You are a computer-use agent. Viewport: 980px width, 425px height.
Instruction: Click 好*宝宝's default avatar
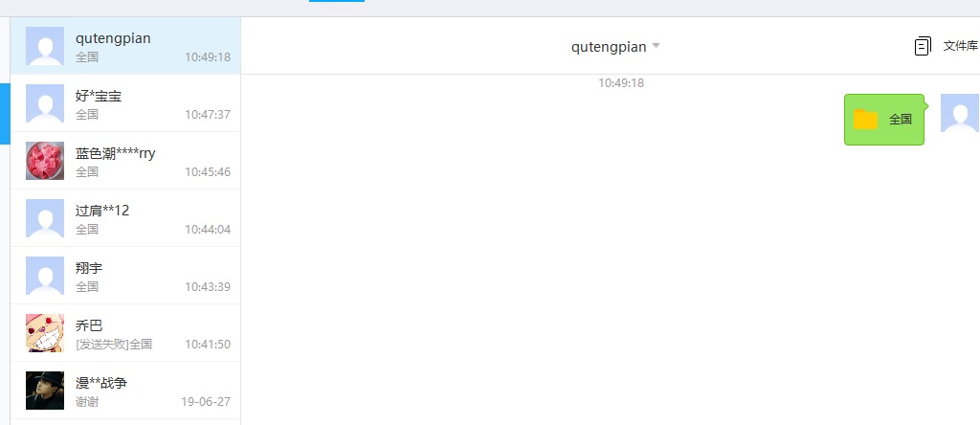click(x=45, y=103)
